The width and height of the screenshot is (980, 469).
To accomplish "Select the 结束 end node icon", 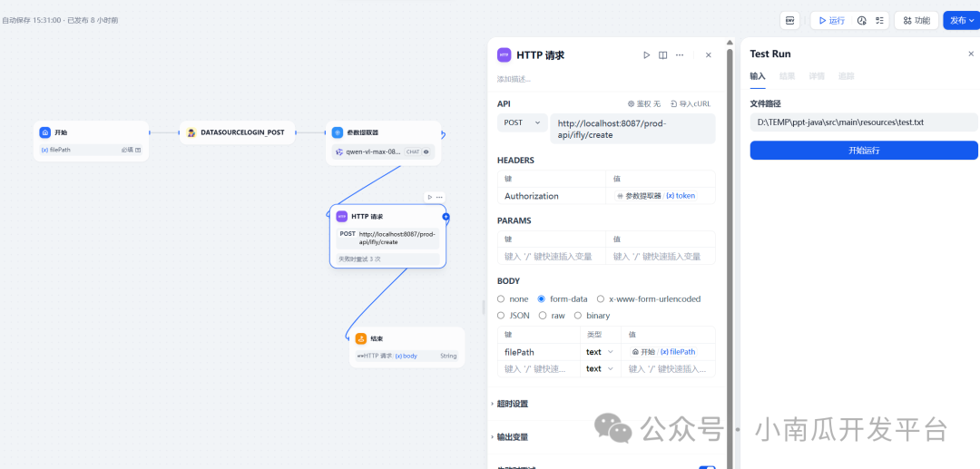I will pyautogui.click(x=360, y=338).
